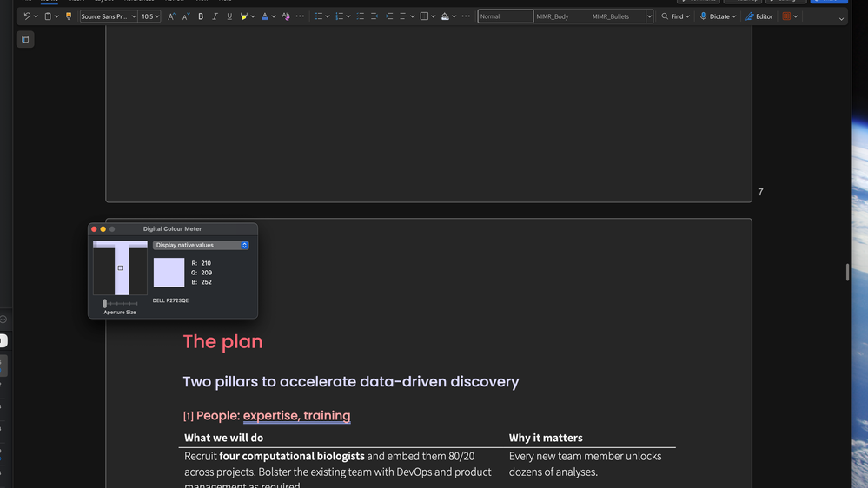Click the Shading paint bucket icon
868x488 pixels.
[445, 16]
